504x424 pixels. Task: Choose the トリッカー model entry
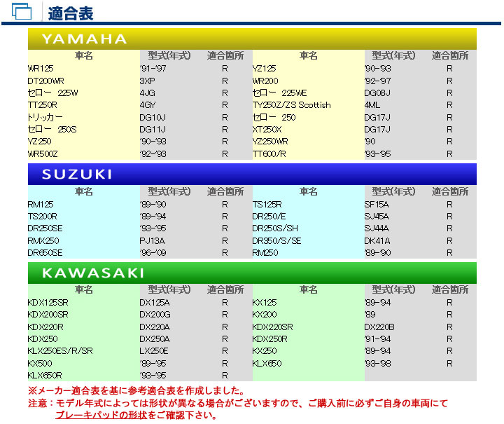45,117
